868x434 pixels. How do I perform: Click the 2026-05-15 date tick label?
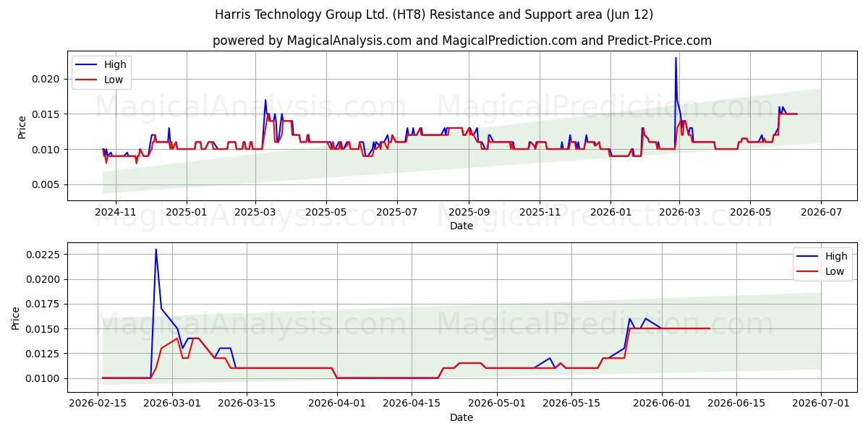coord(571,404)
